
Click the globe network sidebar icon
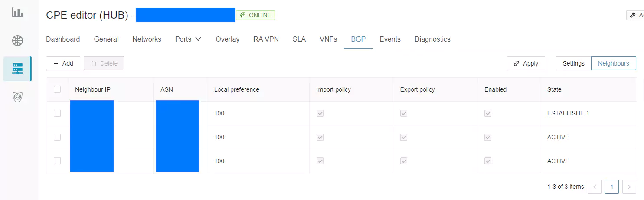(17, 41)
